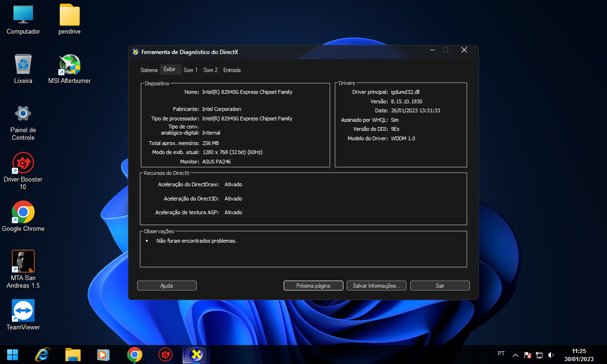Image resolution: width=607 pixels, height=364 pixels.
Task: Open the Windows Start menu
Action: click(13, 355)
